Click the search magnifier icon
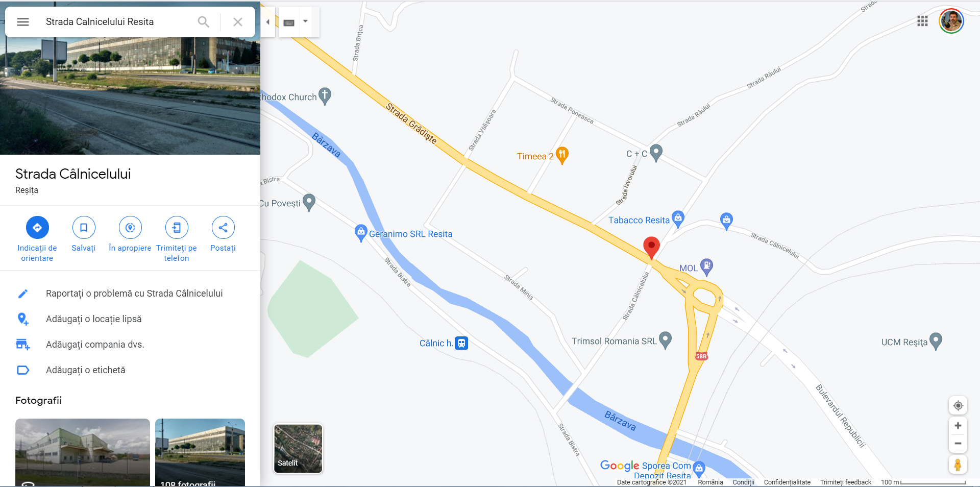Screen dimensions: 980x487 tap(203, 22)
